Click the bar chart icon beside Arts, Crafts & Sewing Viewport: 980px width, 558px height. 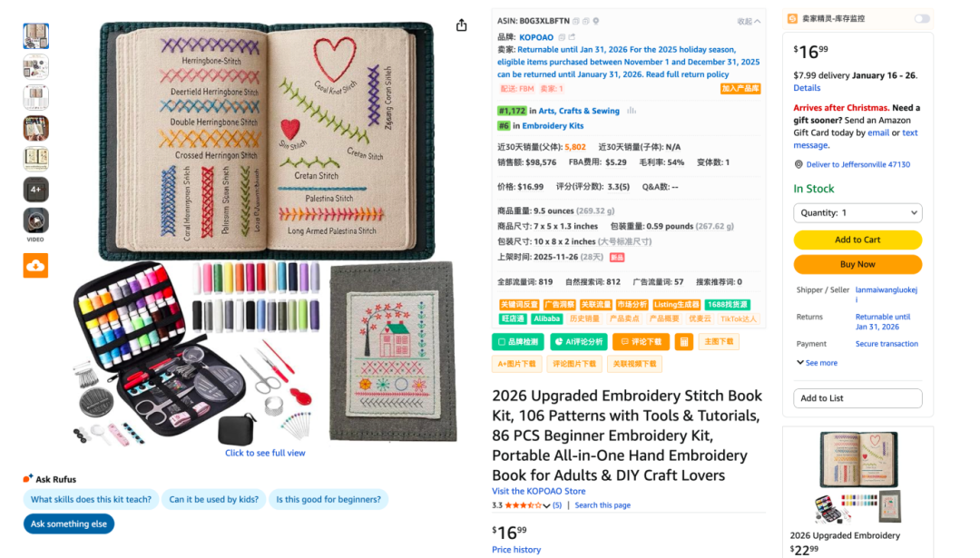click(x=632, y=111)
